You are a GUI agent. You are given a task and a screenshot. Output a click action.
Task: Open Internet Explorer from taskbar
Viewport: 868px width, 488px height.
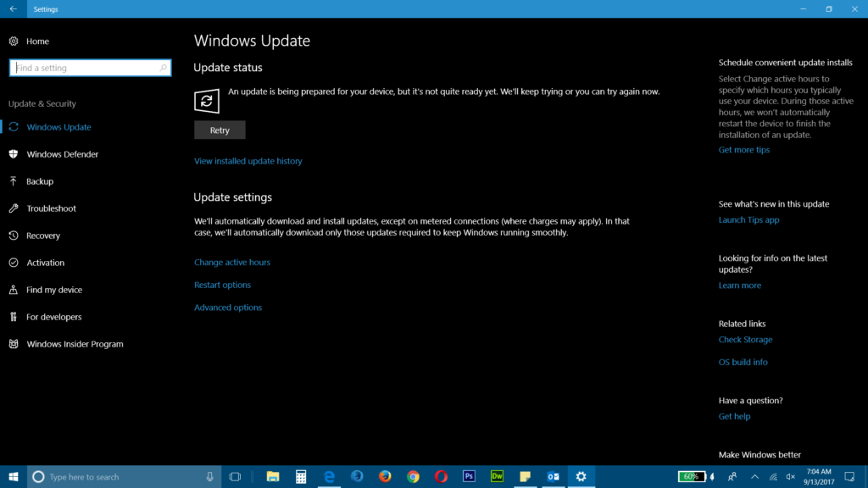click(357, 476)
